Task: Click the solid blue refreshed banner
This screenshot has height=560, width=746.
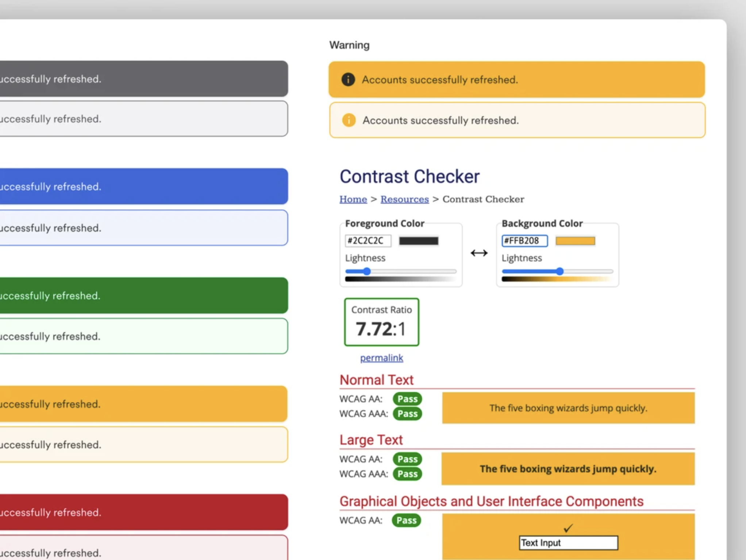Action: 144,186
